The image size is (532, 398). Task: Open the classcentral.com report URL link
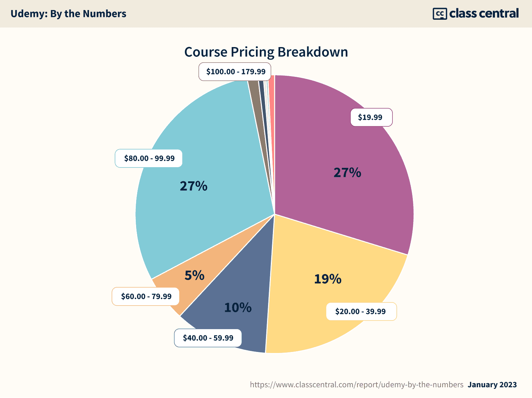click(356, 385)
